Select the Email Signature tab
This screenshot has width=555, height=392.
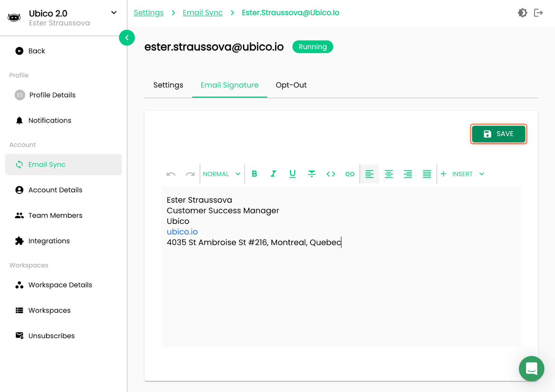(x=230, y=85)
